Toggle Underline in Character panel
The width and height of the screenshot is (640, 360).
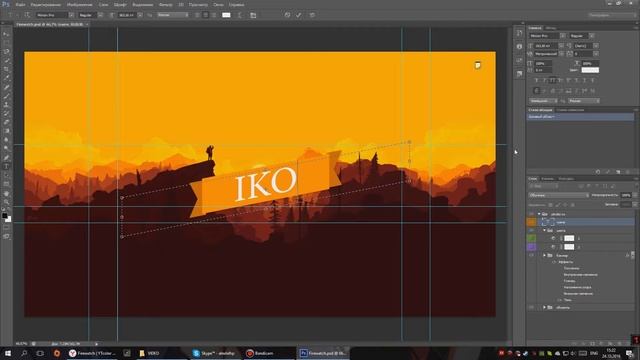click(584, 80)
